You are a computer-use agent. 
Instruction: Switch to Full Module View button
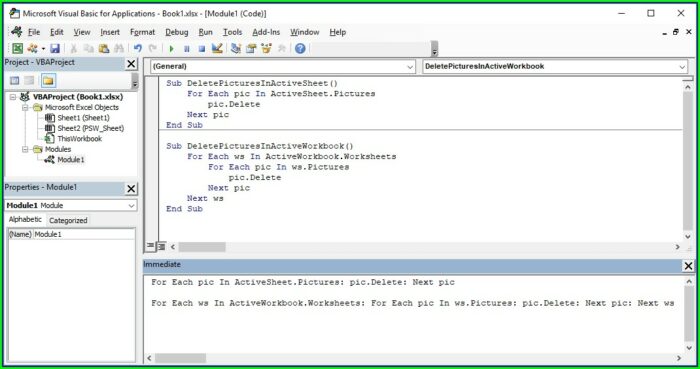[161, 246]
